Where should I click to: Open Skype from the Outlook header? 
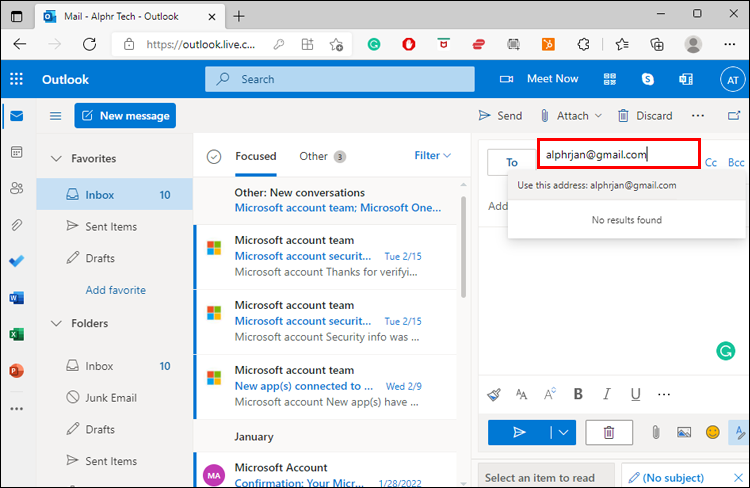tap(648, 79)
